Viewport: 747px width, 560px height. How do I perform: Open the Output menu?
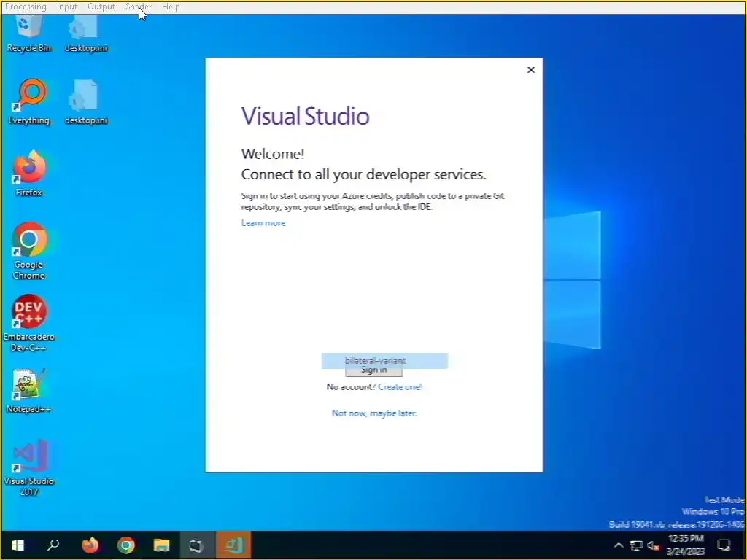point(101,7)
